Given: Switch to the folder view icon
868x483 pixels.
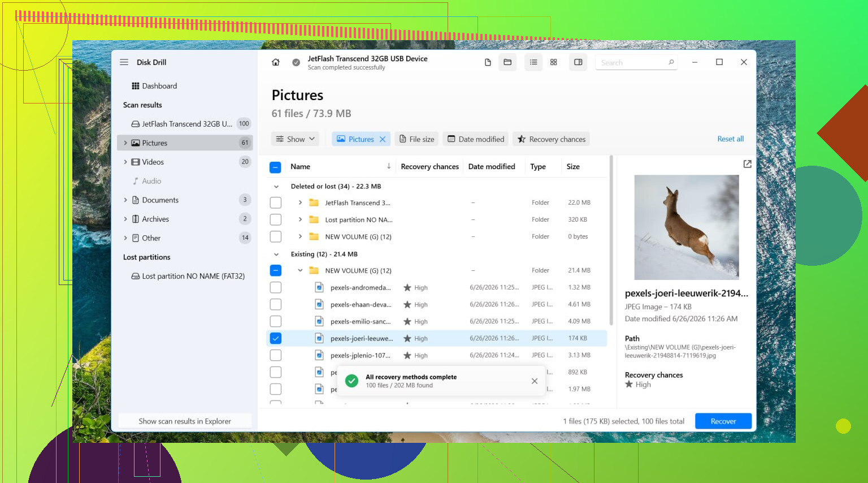Looking at the screenshot, I should pyautogui.click(x=507, y=62).
